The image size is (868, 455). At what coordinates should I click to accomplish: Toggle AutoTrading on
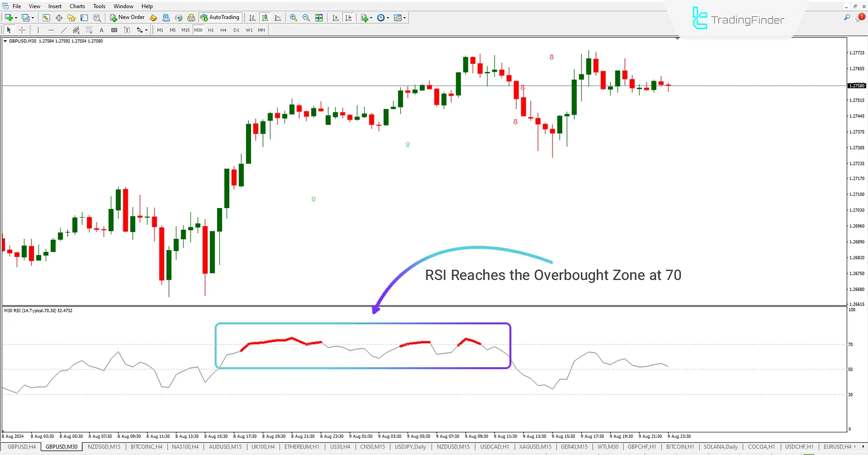click(220, 18)
